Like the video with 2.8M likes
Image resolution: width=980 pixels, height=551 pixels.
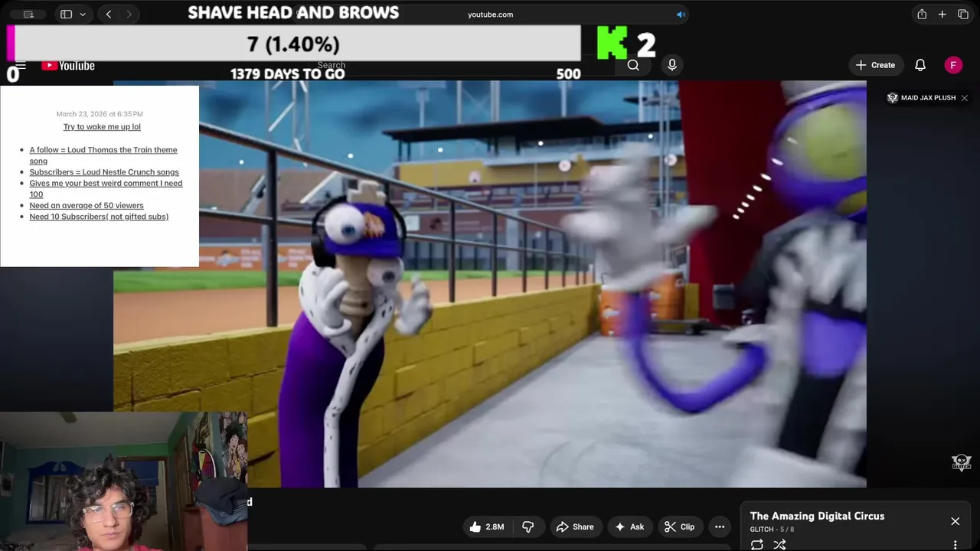tap(486, 527)
